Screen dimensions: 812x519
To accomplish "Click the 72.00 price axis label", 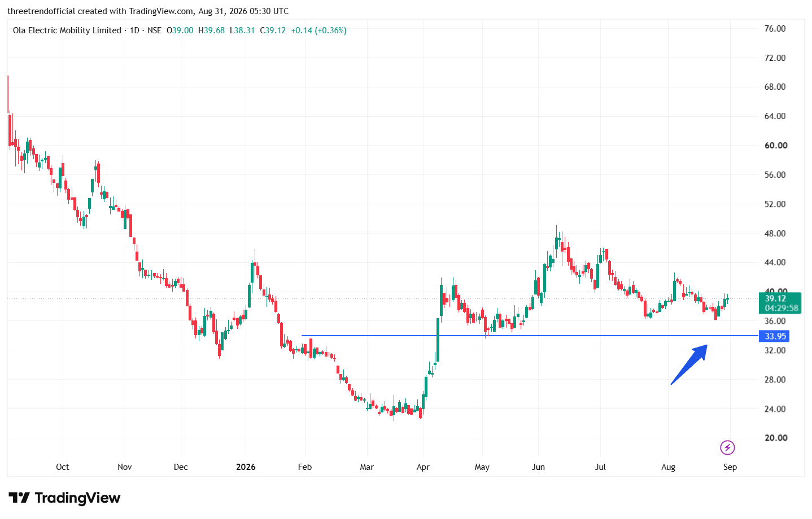I will (x=775, y=58).
